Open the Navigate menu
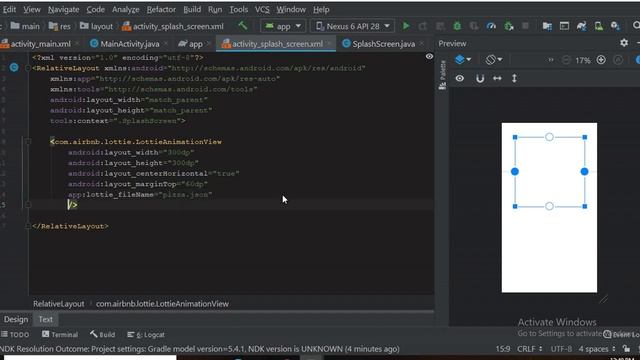Screen dimensions: 640x360 coord(63,9)
